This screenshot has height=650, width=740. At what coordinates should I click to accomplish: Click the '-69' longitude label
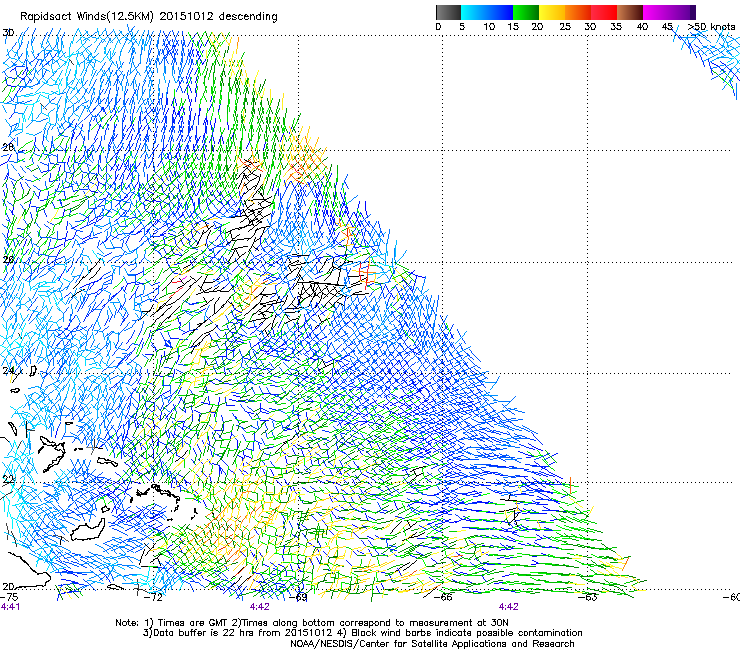[x=298, y=597]
